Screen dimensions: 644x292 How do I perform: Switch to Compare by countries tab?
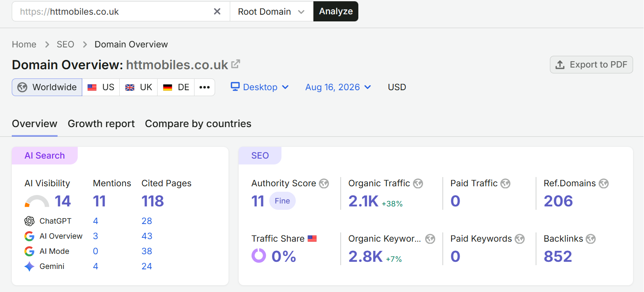198,124
